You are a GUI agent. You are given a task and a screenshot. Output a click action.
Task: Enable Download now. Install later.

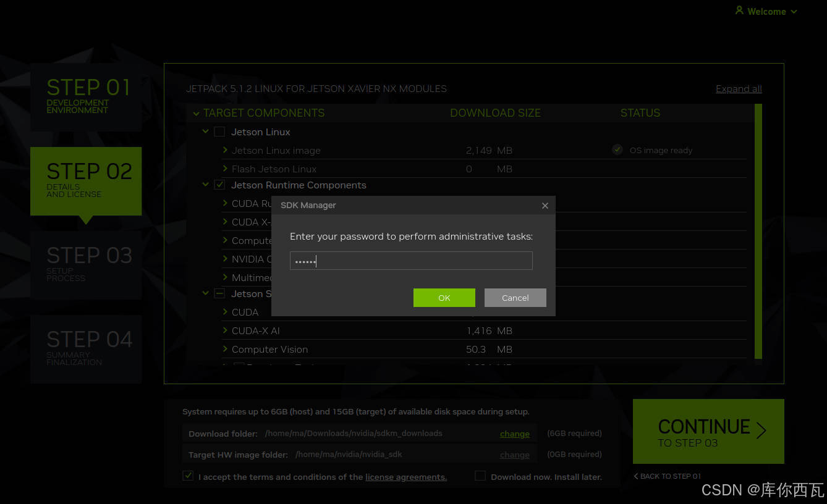(x=480, y=476)
